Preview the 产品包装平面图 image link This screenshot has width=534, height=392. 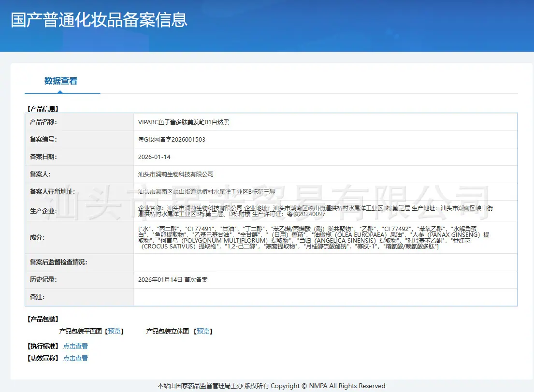tap(114, 331)
